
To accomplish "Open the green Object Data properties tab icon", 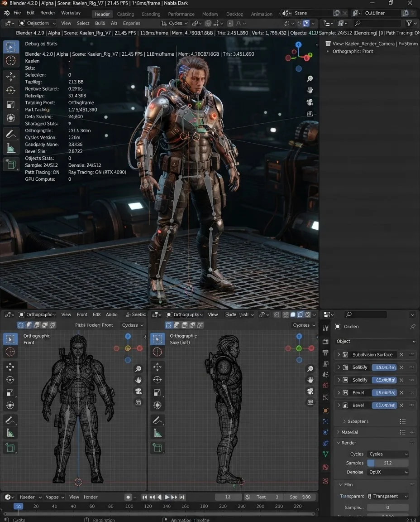I will tap(325, 454).
